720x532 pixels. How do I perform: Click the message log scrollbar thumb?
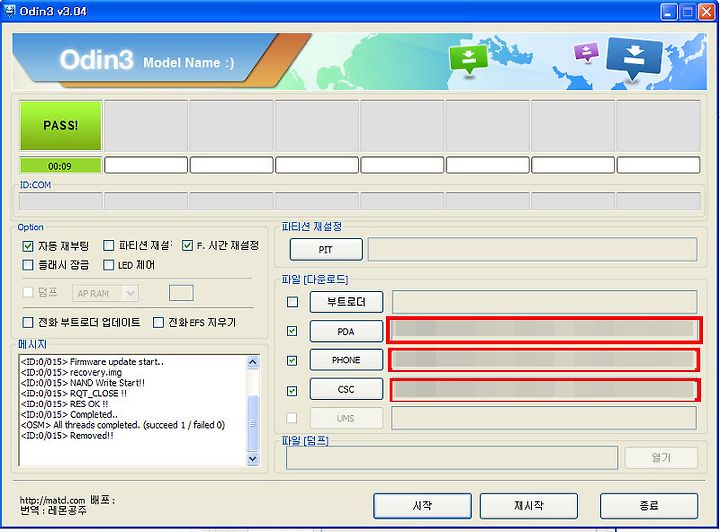tap(253, 423)
